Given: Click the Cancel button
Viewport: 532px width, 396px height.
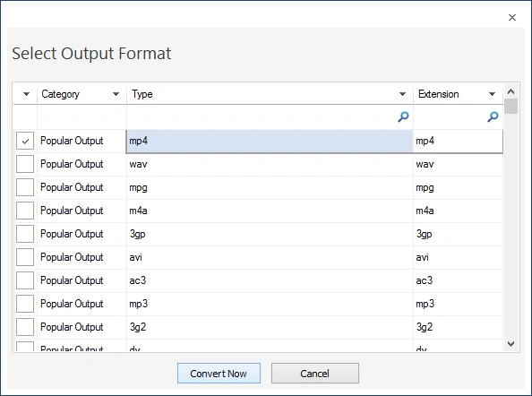Looking at the screenshot, I should [x=315, y=374].
